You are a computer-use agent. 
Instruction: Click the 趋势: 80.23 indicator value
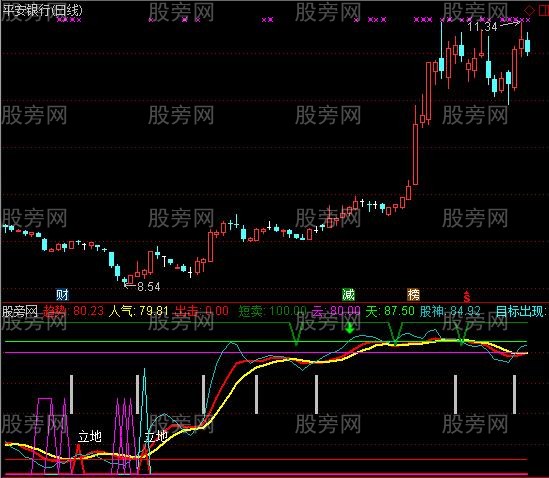(74, 311)
